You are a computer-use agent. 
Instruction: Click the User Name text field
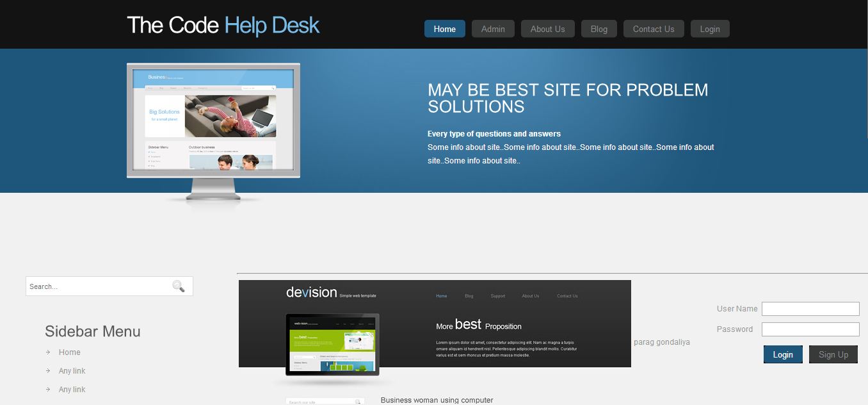810,309
